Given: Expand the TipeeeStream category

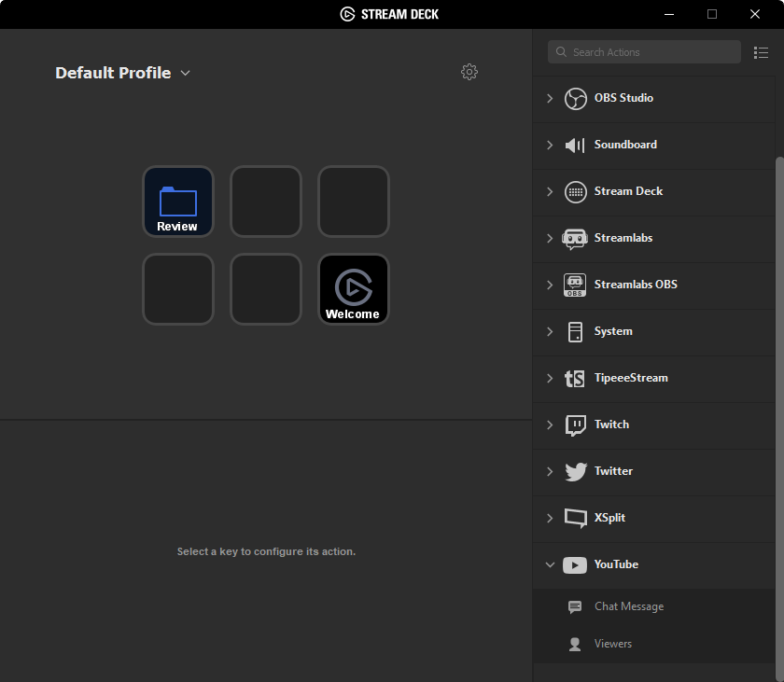Looking at the screenshot, I should tap(550, 378).
